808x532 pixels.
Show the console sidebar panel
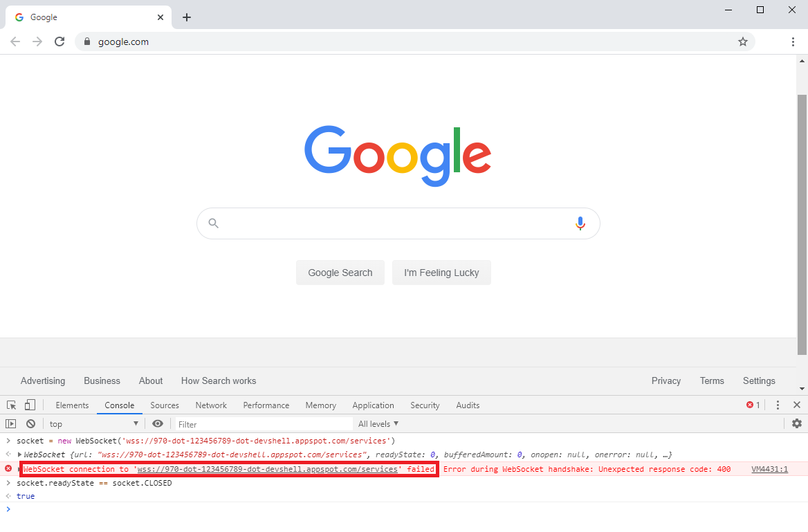click(x=10, y=423)
